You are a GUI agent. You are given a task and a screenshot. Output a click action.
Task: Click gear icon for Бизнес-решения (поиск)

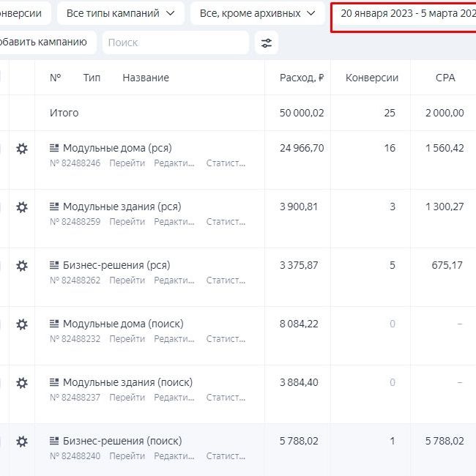[22, 442]
